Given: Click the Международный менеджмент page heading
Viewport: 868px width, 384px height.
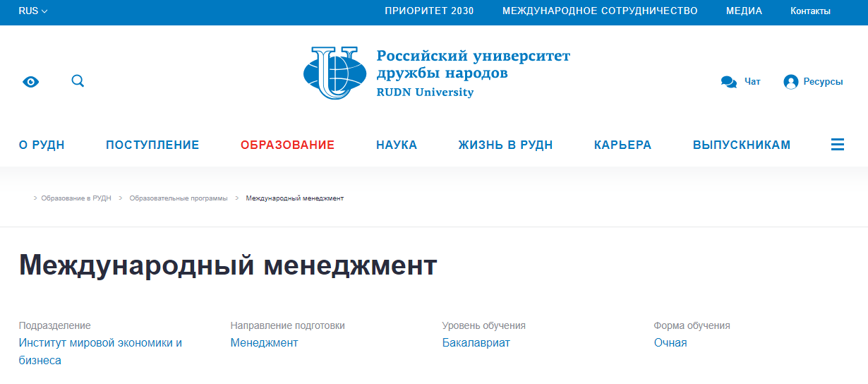Looking at the screenshot, I should pyautogui.click(x=228, y=266).
